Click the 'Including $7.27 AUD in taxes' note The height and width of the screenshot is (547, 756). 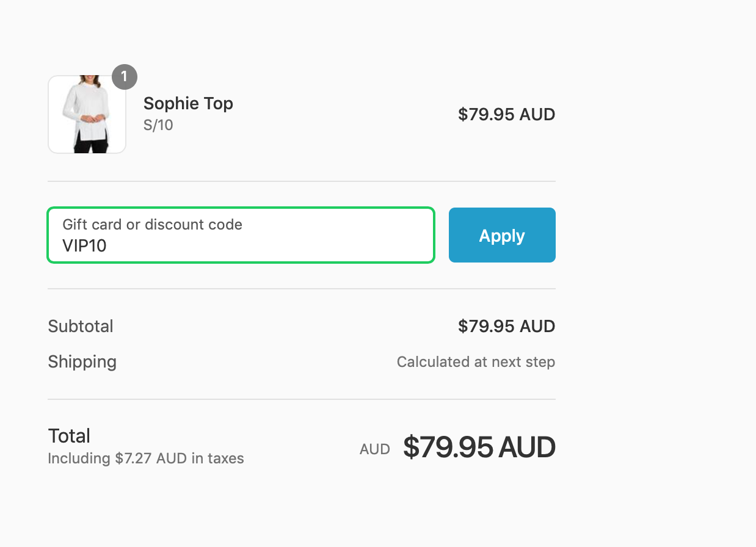point(146,458)
